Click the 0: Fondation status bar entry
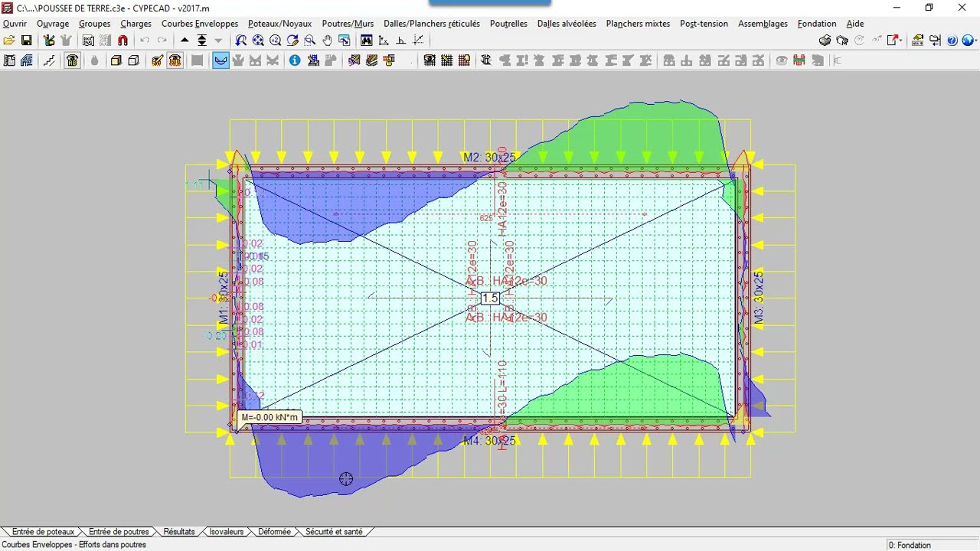 [910, 545]
